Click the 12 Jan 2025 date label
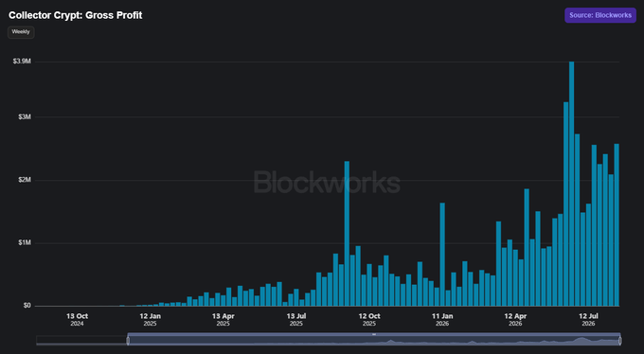This screenshot has width=644, height=354. pyautogui.click(x=150, y=320)
